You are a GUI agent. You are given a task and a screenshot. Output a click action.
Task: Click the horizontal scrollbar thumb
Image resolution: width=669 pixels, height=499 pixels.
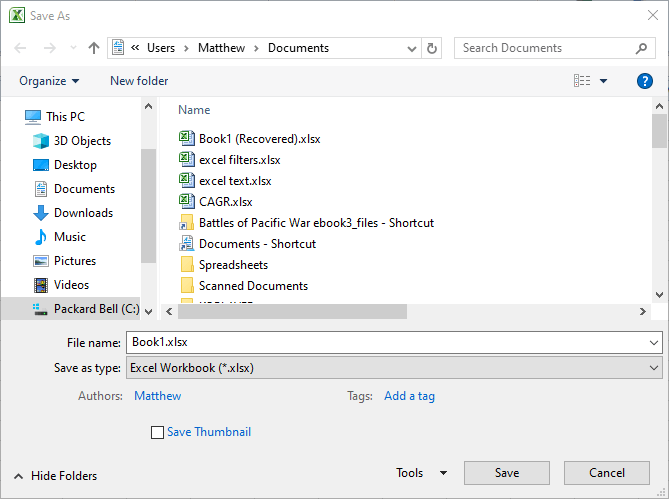[x=292, y=312]
